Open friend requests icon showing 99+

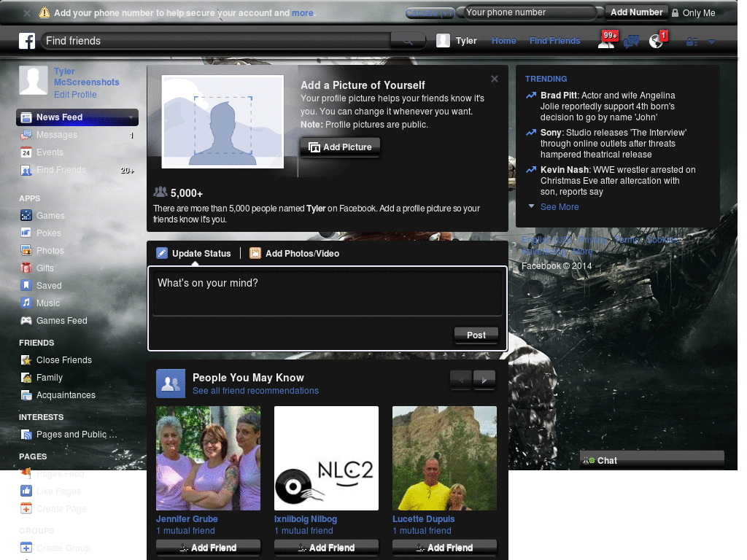click(608, 40)
